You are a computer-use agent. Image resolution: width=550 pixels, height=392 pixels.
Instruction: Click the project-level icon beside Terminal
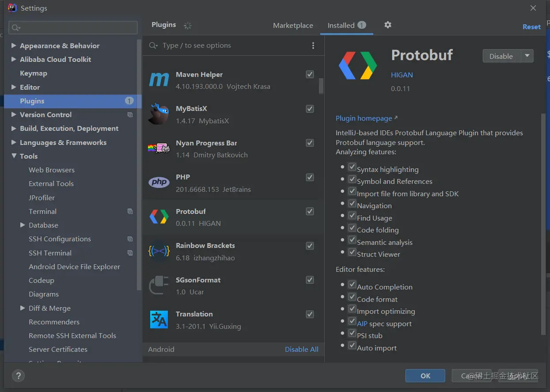(x=130, y=211)
